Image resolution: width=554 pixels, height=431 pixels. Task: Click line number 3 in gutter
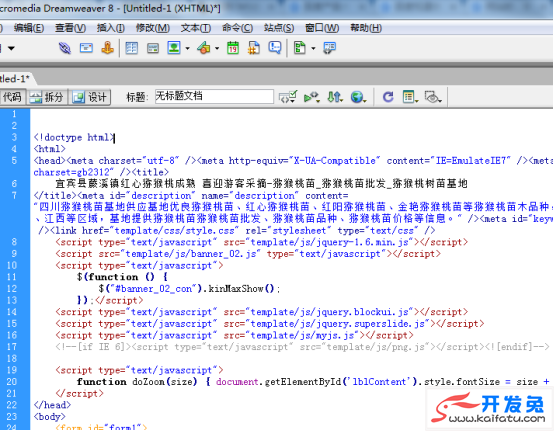click(14, 137)
